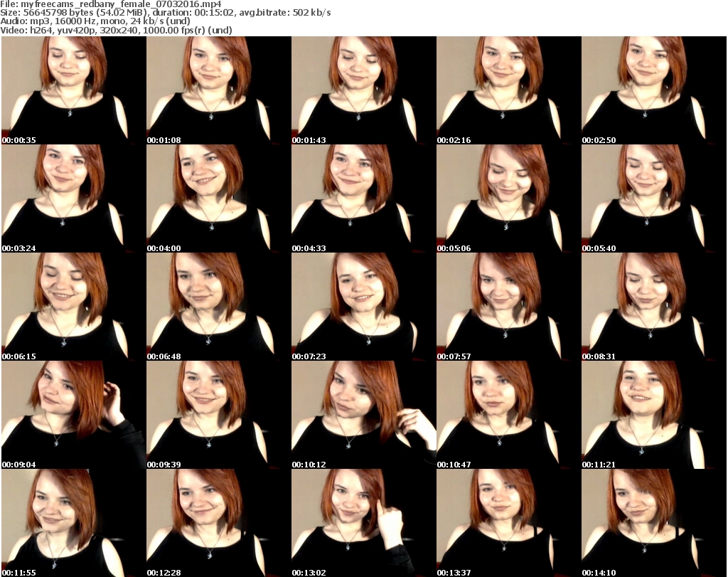The width and height of the screenshot is (728, 577).
Task: Open the 00:11:55 thumbnail
Action: (73, 523)
